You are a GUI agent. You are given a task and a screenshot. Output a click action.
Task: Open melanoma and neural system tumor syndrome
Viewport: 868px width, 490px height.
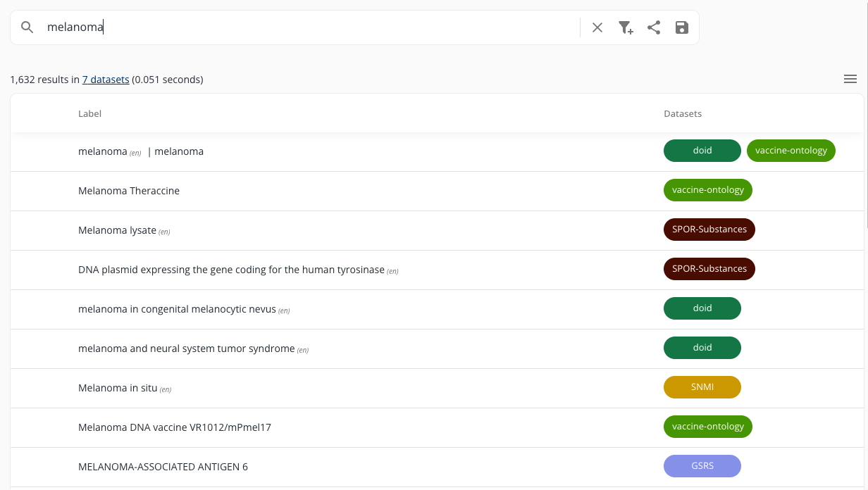point(186,348)
